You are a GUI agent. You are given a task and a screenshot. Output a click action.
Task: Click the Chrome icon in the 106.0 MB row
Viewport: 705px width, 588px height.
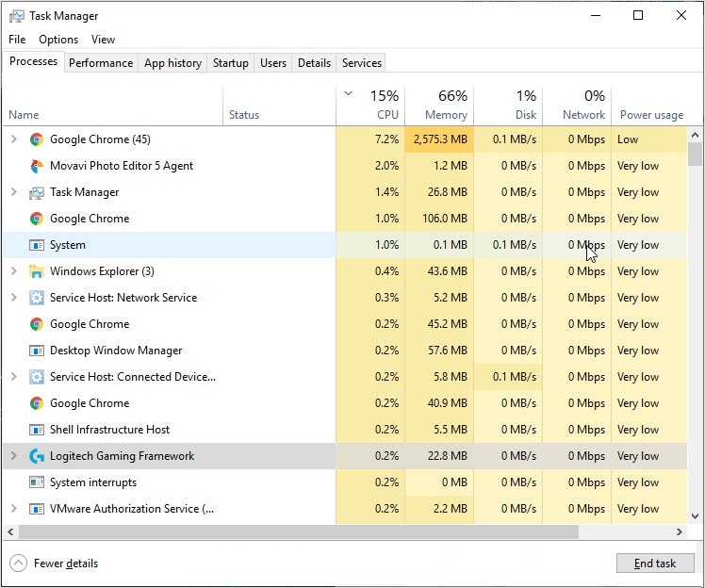pyautogui.click(x=37, y=219)
